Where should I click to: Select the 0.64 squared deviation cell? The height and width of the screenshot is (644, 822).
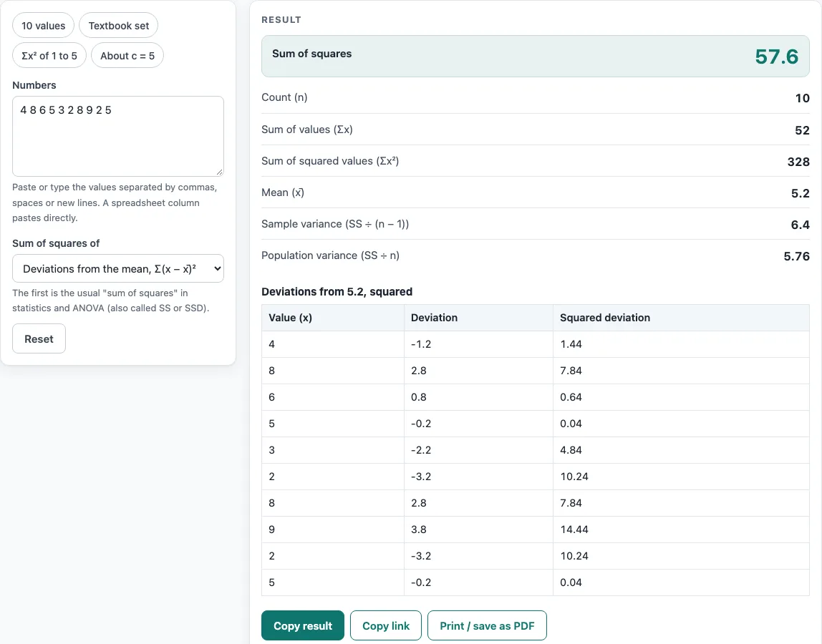[681, 397]
